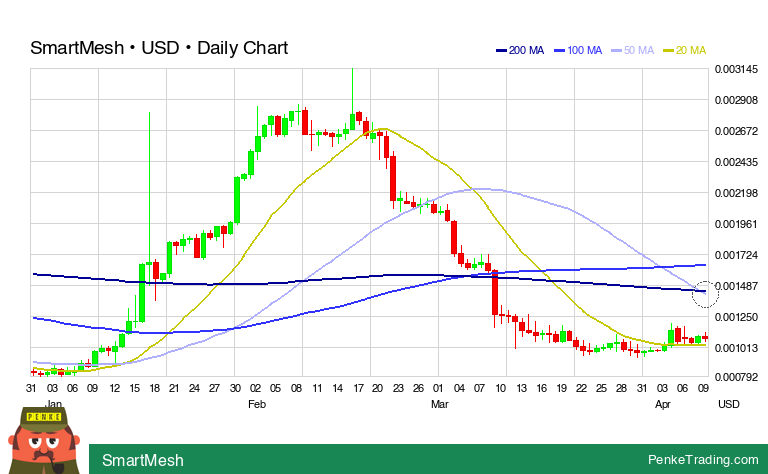Click the 20 MA yellow legend line swatch
Viewport: 768px width, 474px height.
[x=668, y=50]
